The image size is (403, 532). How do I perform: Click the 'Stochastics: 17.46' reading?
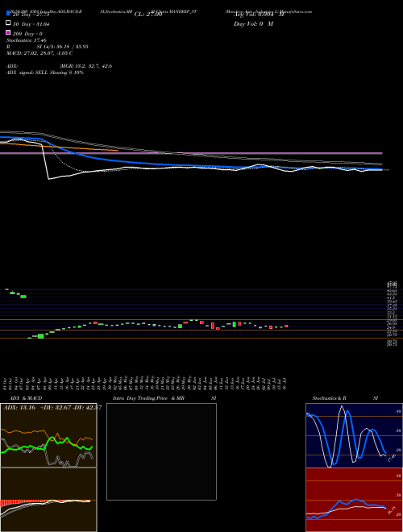27,40
